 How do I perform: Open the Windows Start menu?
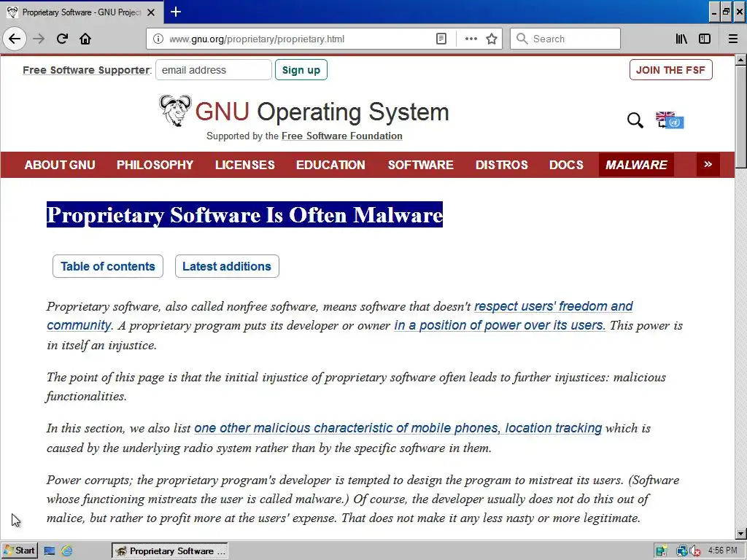coord(19,551)
